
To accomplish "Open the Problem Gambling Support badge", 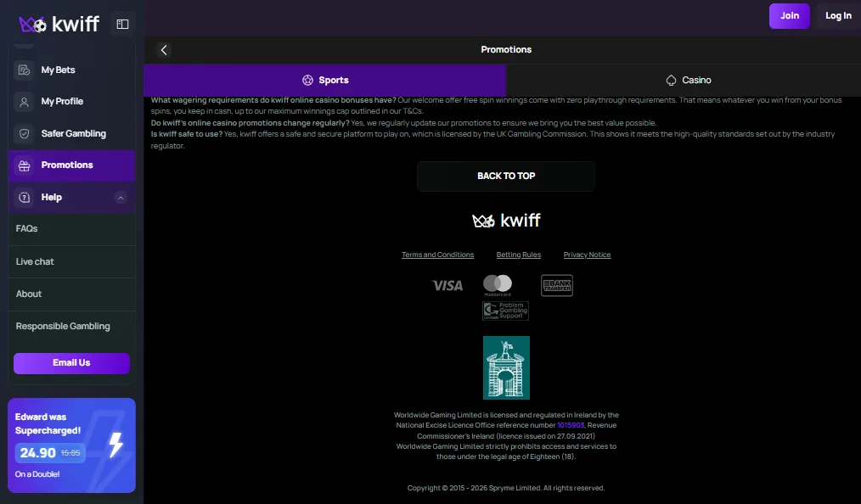I will click(x=505, y=311).
